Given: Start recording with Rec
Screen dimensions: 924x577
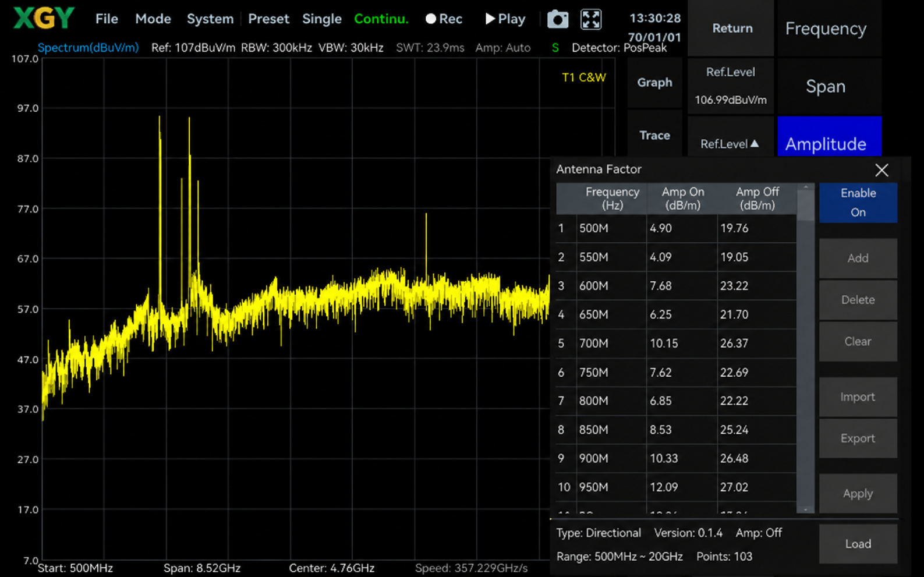Looking at the screenshot, I should [x=444, y=19].
